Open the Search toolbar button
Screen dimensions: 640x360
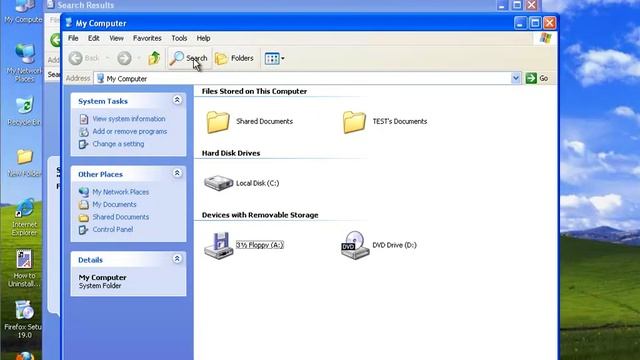[x=189, y=58]
